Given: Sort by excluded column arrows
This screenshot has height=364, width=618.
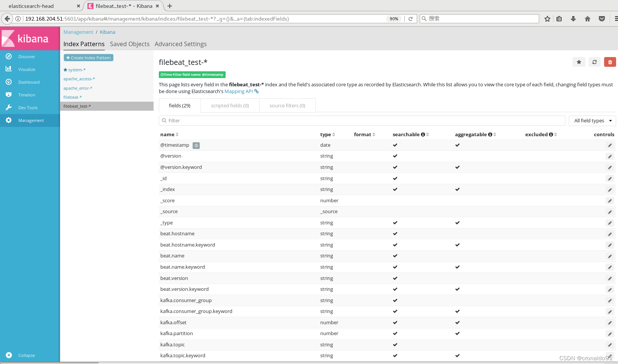Looking at the screenshot, I should (x=556, y=134).
